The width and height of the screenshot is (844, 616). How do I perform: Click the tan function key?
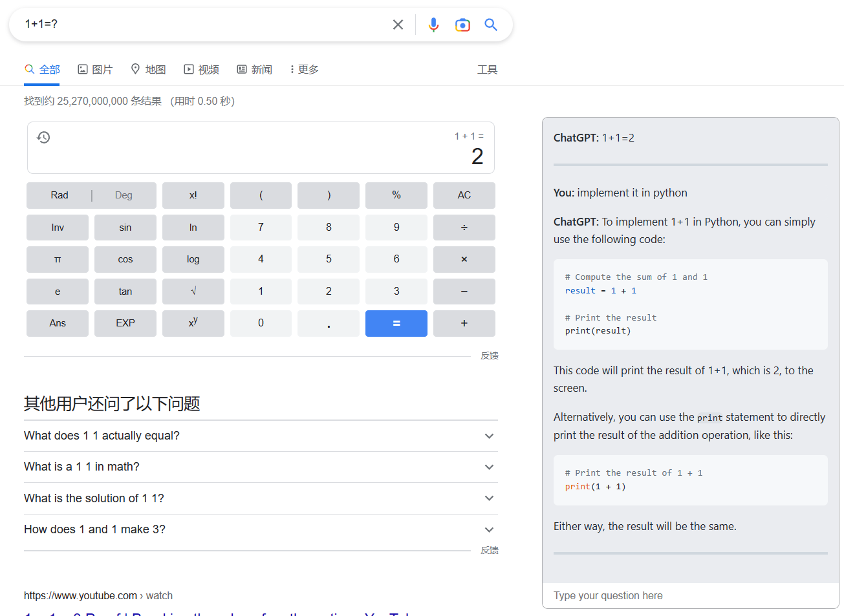(125, 292)
